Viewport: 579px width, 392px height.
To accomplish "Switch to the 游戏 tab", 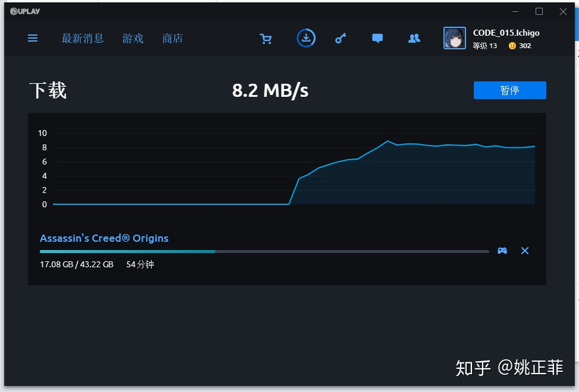I will pyautogui.click(x=133, y=39).
